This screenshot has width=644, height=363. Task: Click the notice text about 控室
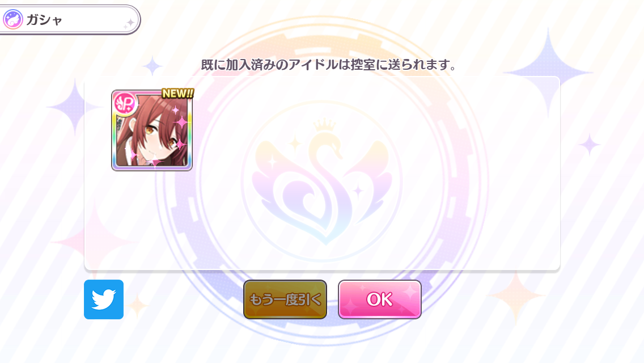329,65
